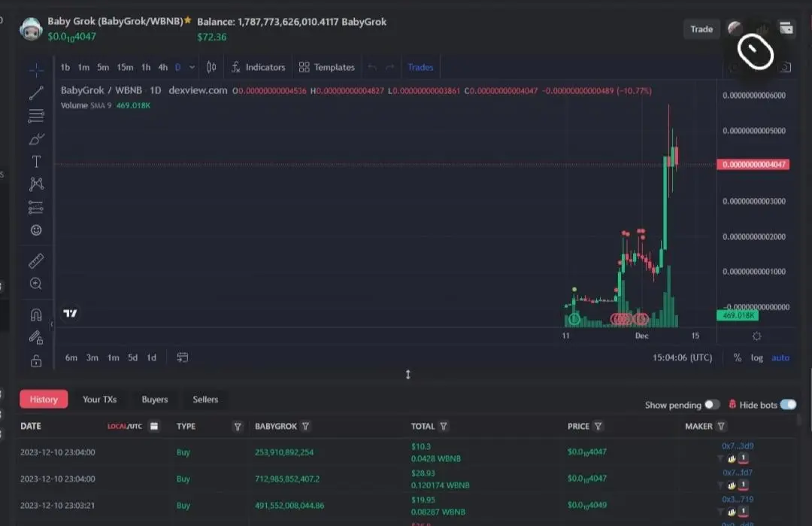Toggle Hide bots switch
The height and width of the screenshot is (526, 812).
[788, 404]
